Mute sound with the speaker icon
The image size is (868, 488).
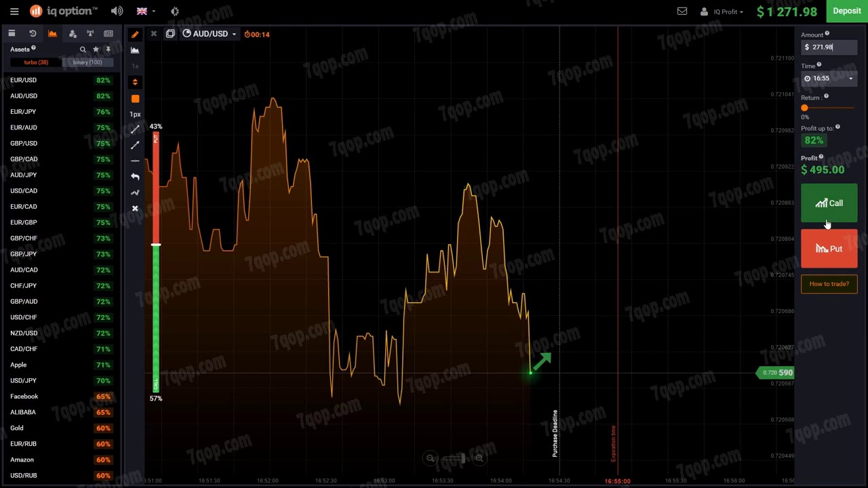pos(117,12)
